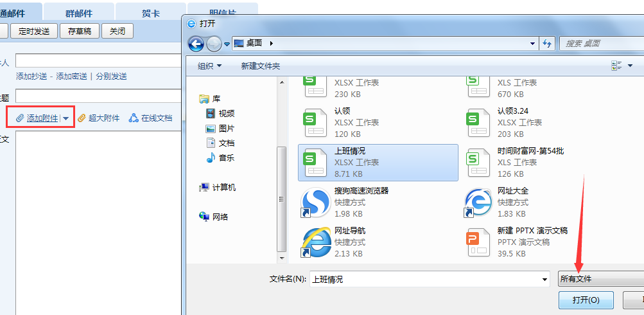The width and height of the screenshot is (644, 315).
Task: Expand the 文件名 dropdown arrow
Action: tap(545, 279)
